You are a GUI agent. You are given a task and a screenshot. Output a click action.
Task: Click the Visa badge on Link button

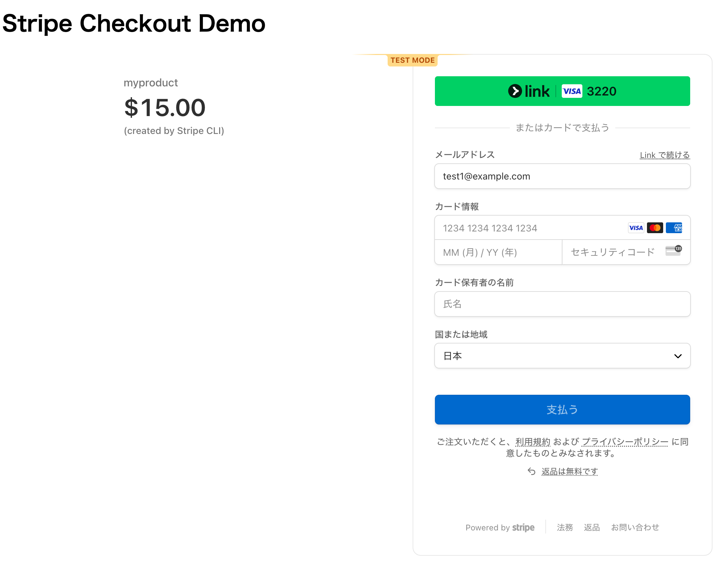coord(572,91)
